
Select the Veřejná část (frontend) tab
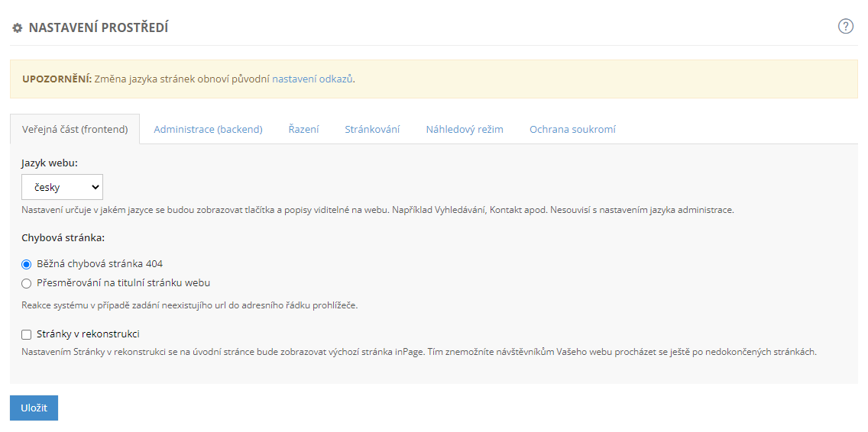(x=75, y=129)
